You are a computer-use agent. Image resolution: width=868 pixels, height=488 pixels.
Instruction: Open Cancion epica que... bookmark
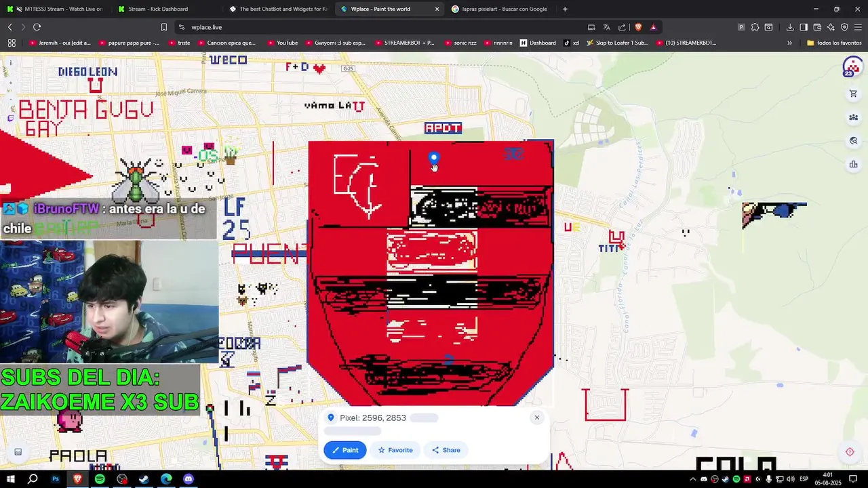226,43
